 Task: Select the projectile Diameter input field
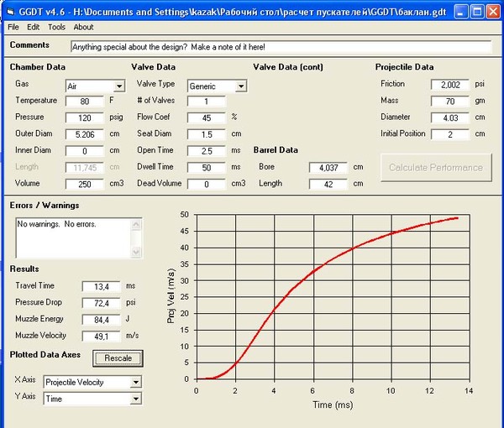coord(450,117)
